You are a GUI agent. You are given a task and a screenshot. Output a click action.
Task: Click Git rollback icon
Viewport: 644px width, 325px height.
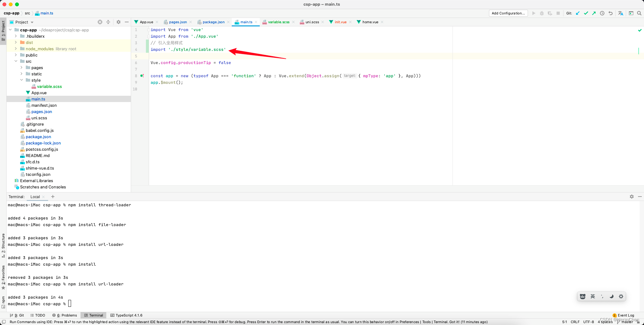pyautogui.click(x=610, y=13)
